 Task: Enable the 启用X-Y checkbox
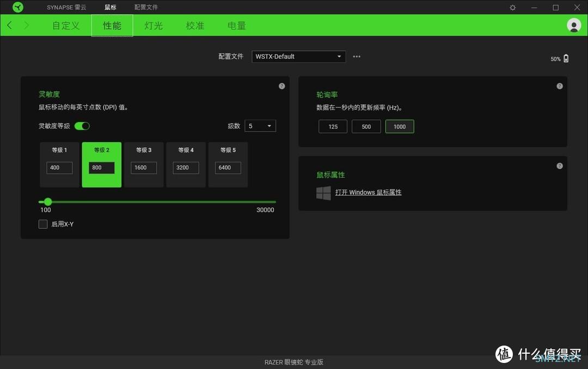(43, 224)
